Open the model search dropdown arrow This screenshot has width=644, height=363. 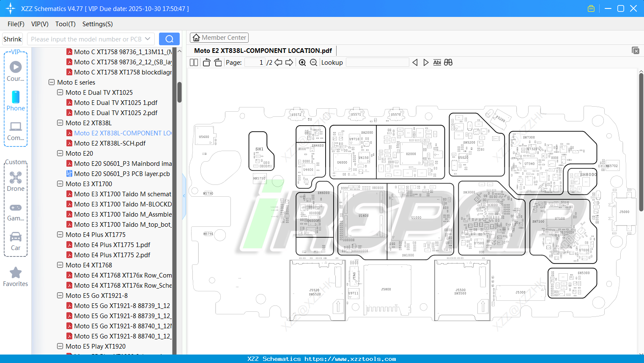148,38
